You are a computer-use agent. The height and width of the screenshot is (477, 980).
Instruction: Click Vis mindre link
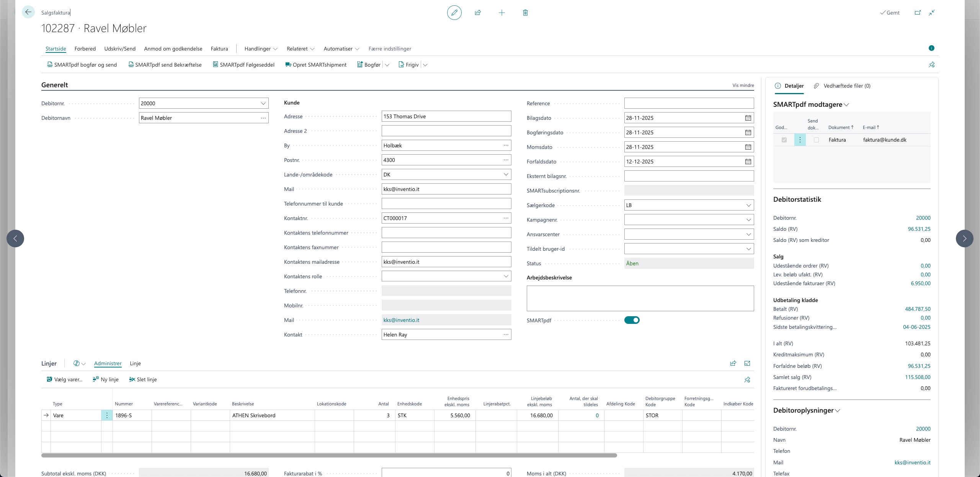tap(743, 85)
